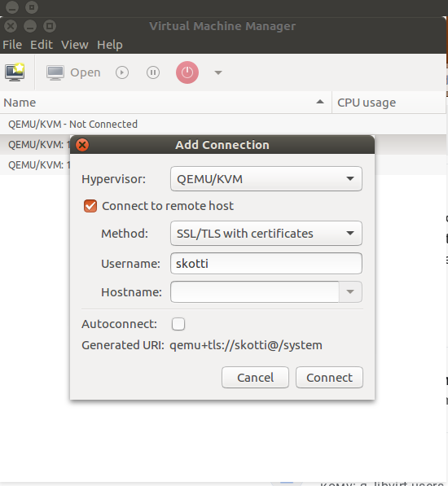
Task: Uncheck Connect to remote host
Action: click(x=90, y=206)
